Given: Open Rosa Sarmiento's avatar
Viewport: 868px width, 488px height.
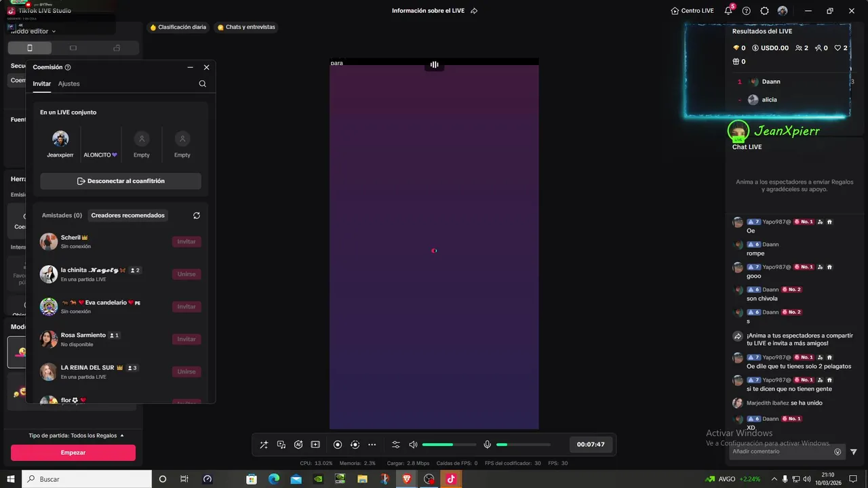Looking at the screenshot, I should pos(49,340).
